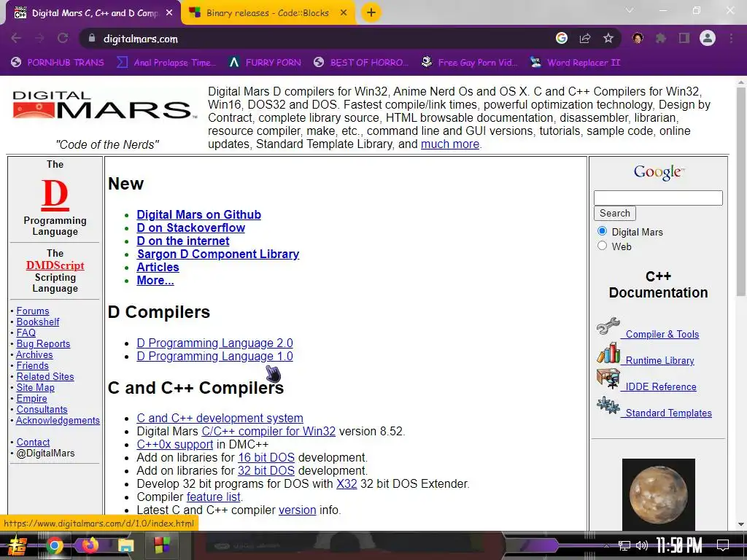747x560 pixels.
Task: Open D Programming Language 2.0 link
Action: click(x=215, y=343)
